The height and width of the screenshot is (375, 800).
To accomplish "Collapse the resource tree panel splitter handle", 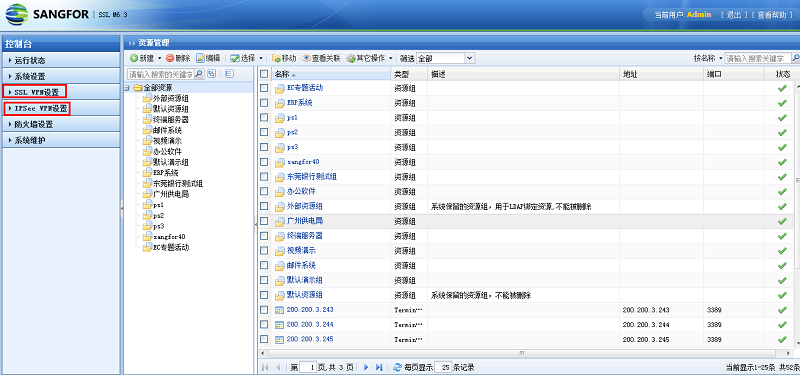I will (256, 223).
